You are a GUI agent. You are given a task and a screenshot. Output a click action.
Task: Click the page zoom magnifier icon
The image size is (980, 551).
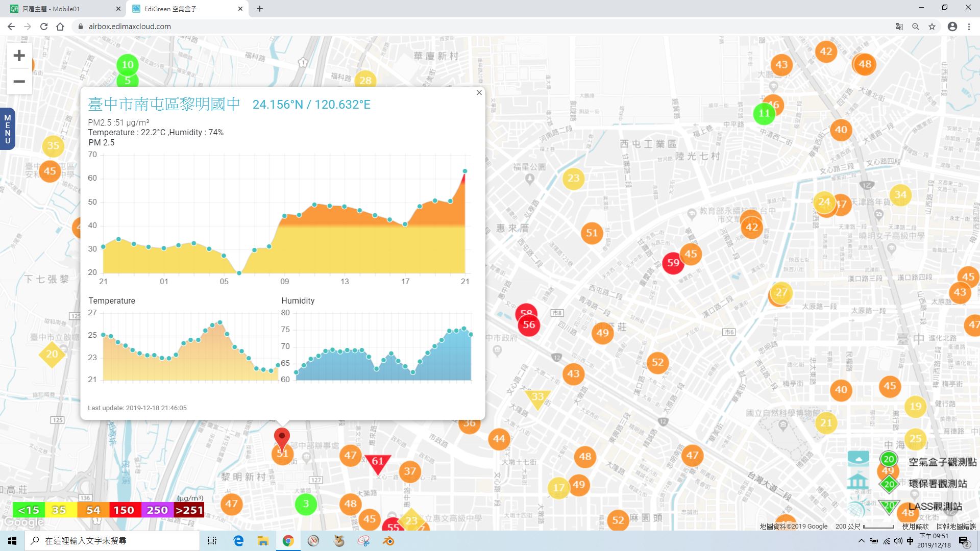pyautogui.click(x=916, y=27)
